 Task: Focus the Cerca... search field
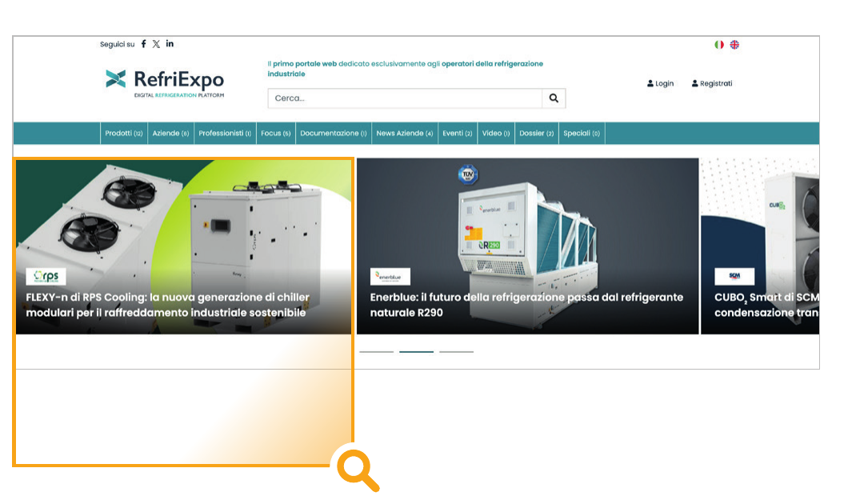[405, 98]
